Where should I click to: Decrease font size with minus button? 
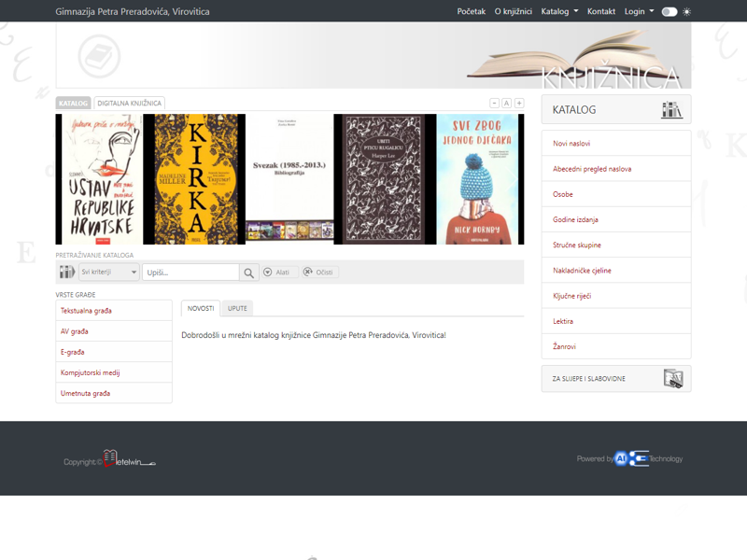(494, 103)
